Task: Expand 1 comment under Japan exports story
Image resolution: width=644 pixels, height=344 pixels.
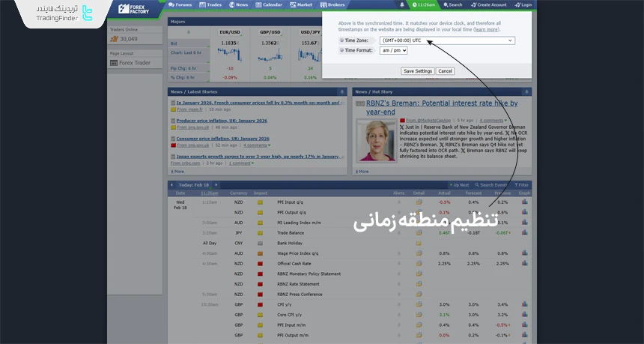Action: (241, 163)
